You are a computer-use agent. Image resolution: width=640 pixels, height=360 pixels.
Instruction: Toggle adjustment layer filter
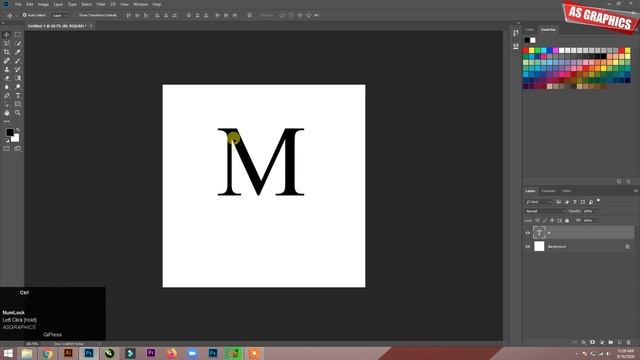567,202
